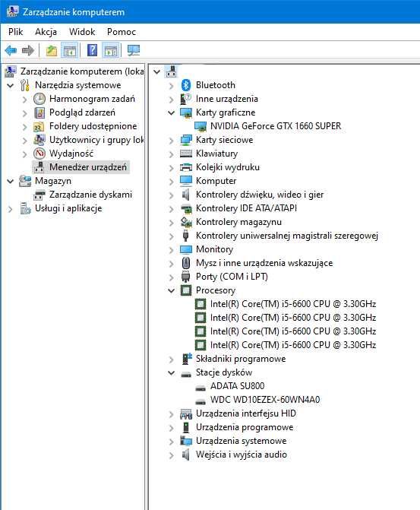Select Foldery udostępnione in the tree
Screen dimensions: 420x510
click(x=93, y=126)
